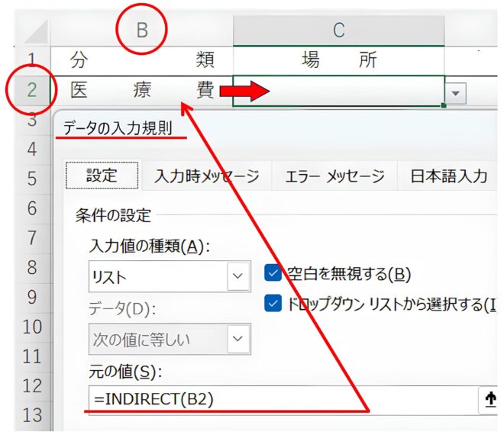Click cell B1 containing 分類
This screenshot has height=435, width=504.
(x=142, y=60)
